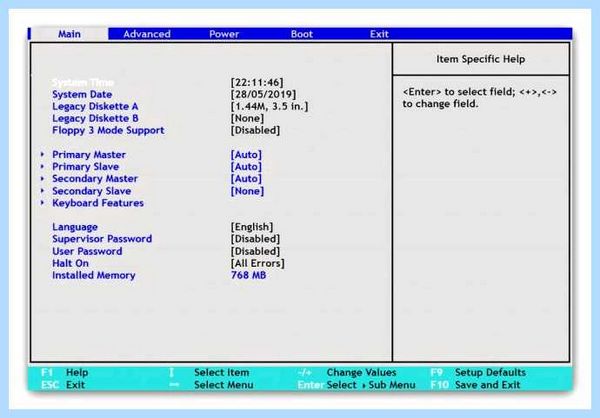This screenshot has width=600, height=418.
Task: Select the Exit tab
Action: click(x=379, y=34)
